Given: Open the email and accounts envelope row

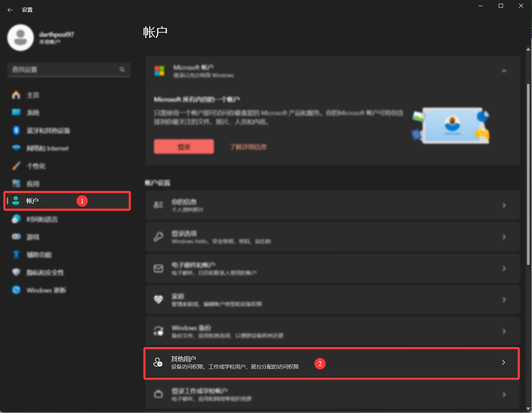Looking at the screenshot, I should coord(332,268).
